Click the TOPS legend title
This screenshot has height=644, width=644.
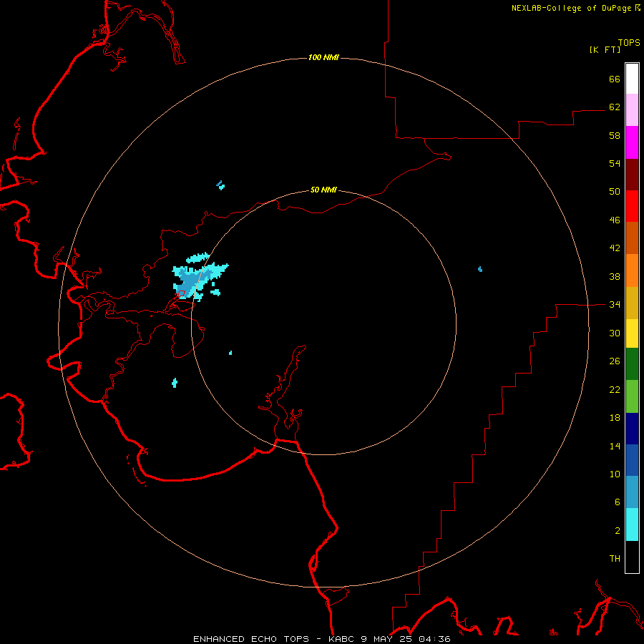click(x=629, y=42)
